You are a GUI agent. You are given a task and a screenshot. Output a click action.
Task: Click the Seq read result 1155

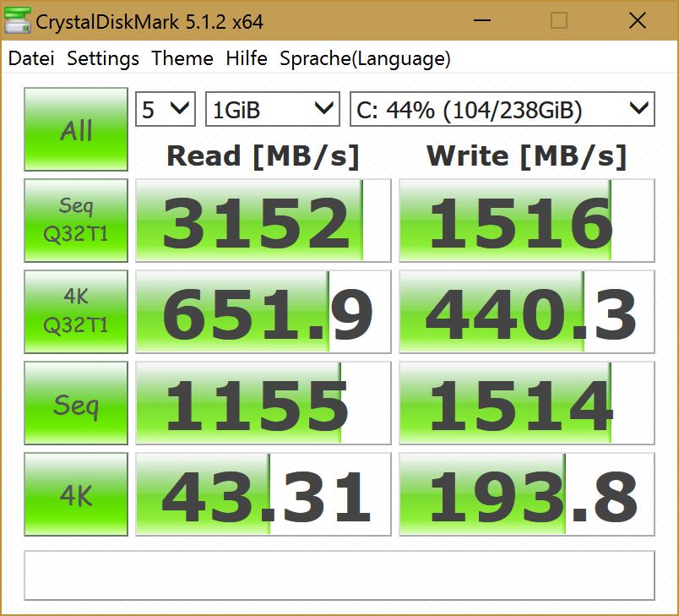(x=263, y=403)
